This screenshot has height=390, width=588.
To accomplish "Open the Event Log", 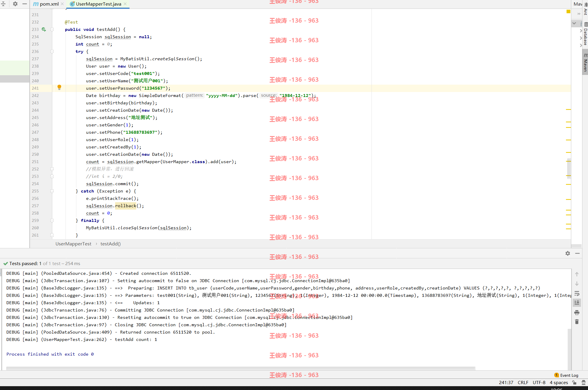I will 567,375.
